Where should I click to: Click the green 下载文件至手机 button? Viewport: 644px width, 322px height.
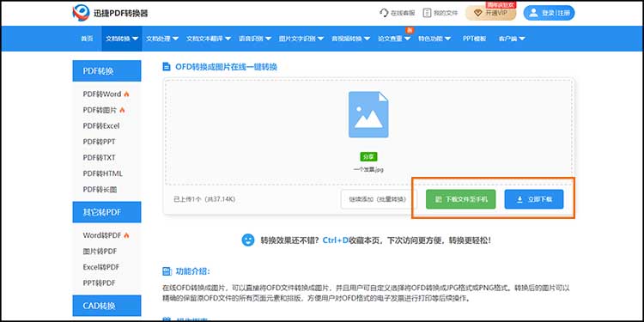tap(461, 199)
